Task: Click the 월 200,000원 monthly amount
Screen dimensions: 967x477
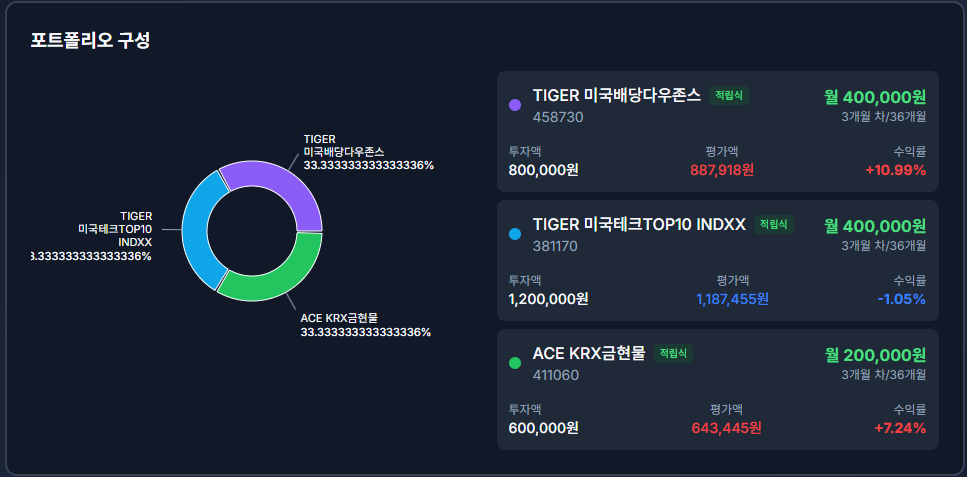Action: coord(875,354)
